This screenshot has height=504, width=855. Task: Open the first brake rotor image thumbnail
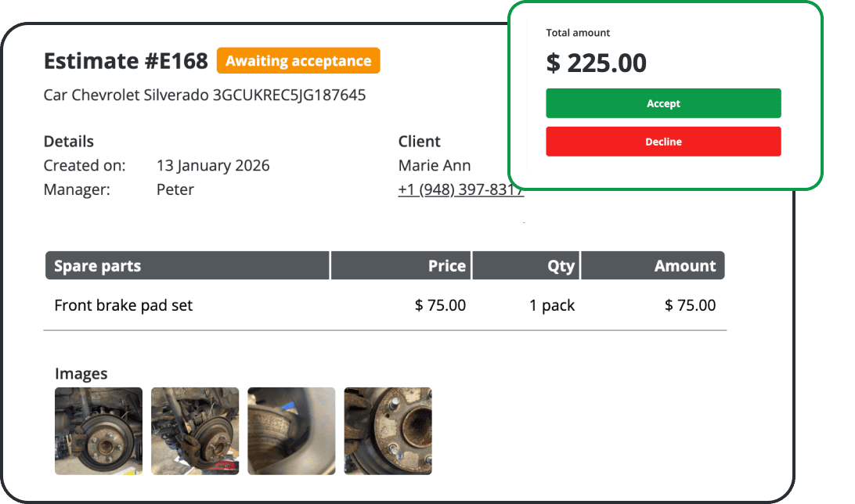pyautogui.click(x=98, y=430)
